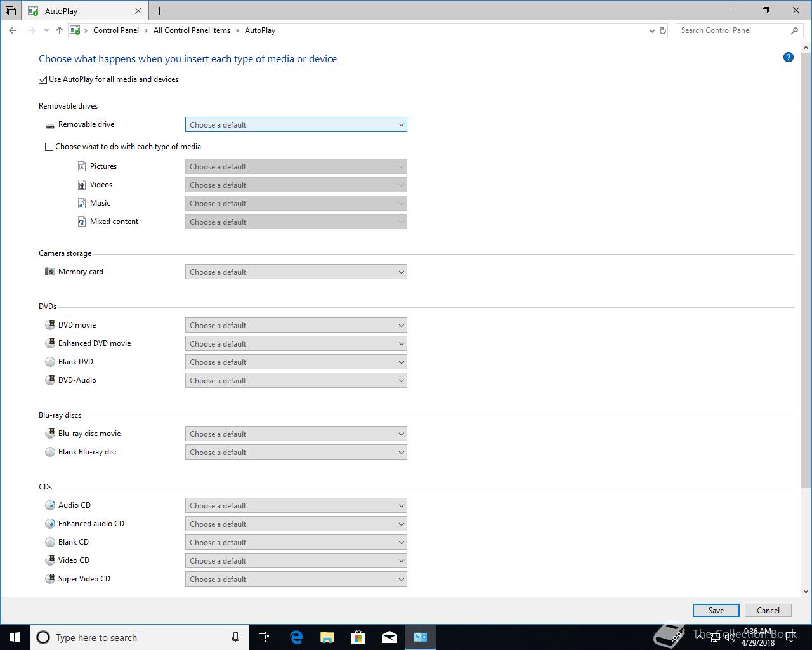Refresh the AutoPlay page
This screenshot has height=650, width=812.
663,30
